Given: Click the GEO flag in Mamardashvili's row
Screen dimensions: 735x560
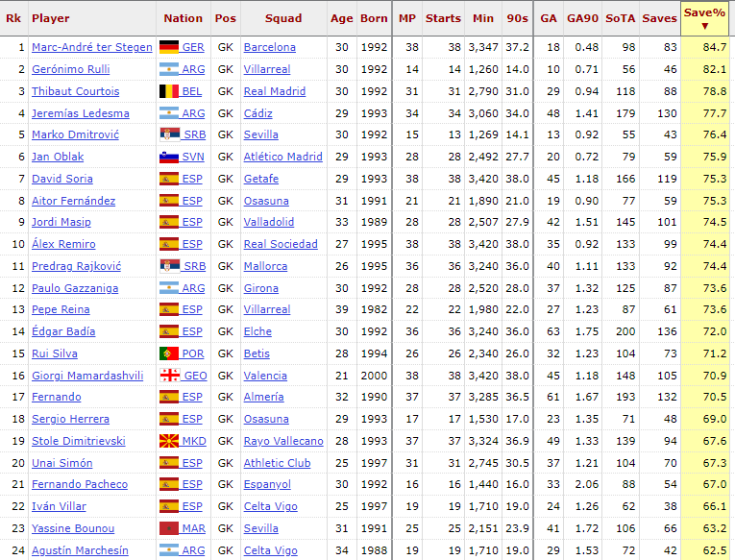Looking at the screenshot, I should pyautogui.click(x=169, y=376).
